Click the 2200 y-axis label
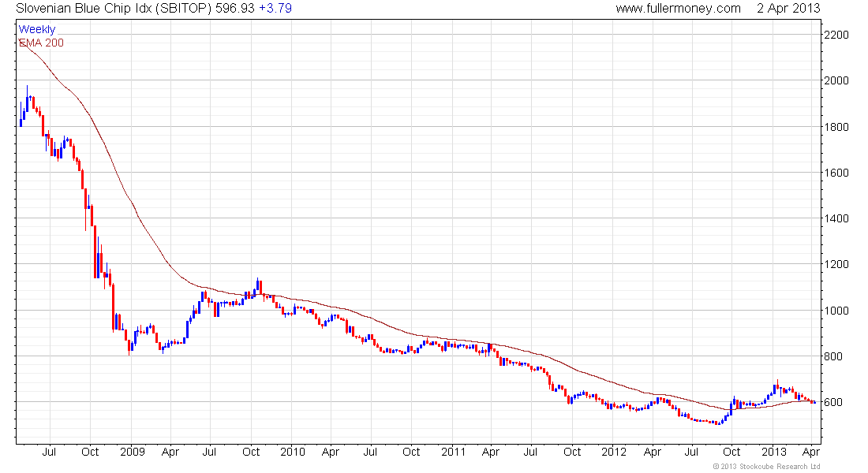This screenshot has width=868, height=473. (x=836, y=35)
